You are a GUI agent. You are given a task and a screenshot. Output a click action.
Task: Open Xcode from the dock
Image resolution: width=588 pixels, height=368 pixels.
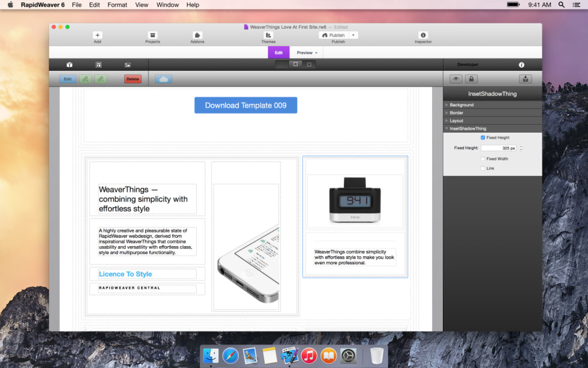[x=289, y=355]
